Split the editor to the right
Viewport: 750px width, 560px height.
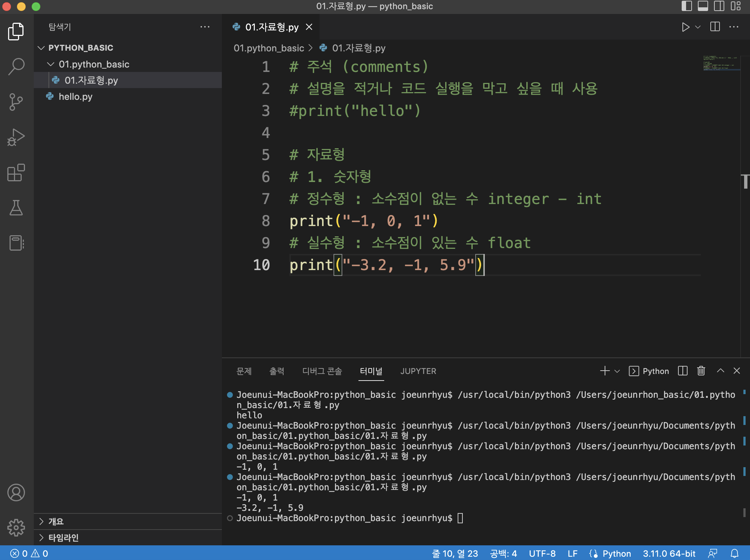[x=715, y=27]
